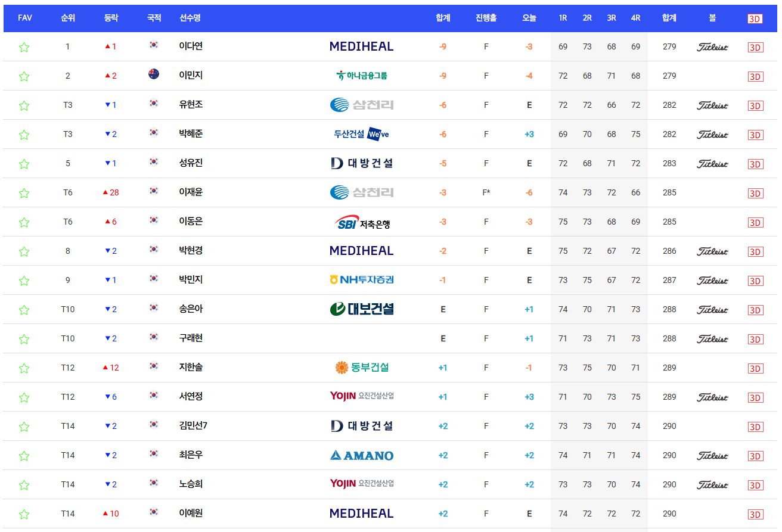
Task: Click the MEDIHEAL sponsor logo next to 이다연
Action: pos(361,46)
